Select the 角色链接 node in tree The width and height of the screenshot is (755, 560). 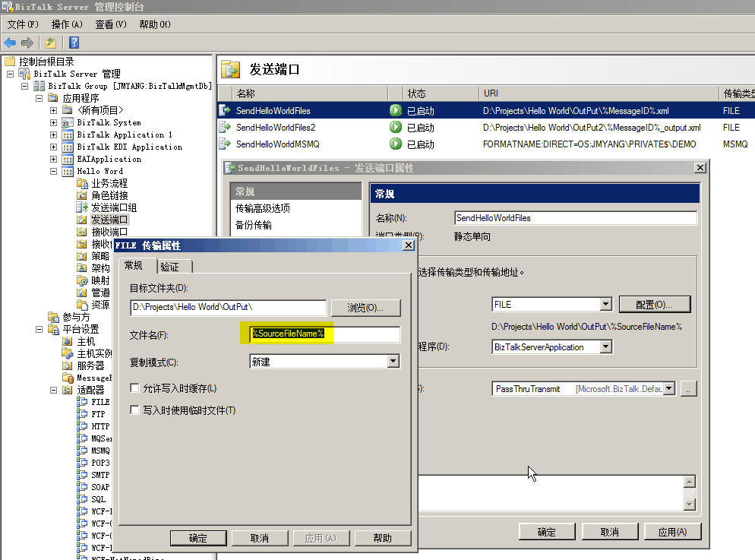(x=109, y=195)
